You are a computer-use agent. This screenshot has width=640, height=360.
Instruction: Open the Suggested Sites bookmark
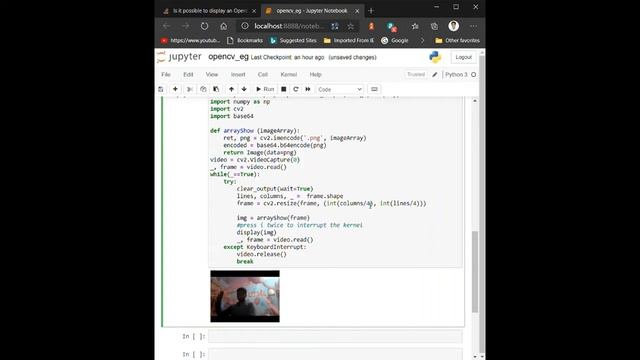coord(293,40)
